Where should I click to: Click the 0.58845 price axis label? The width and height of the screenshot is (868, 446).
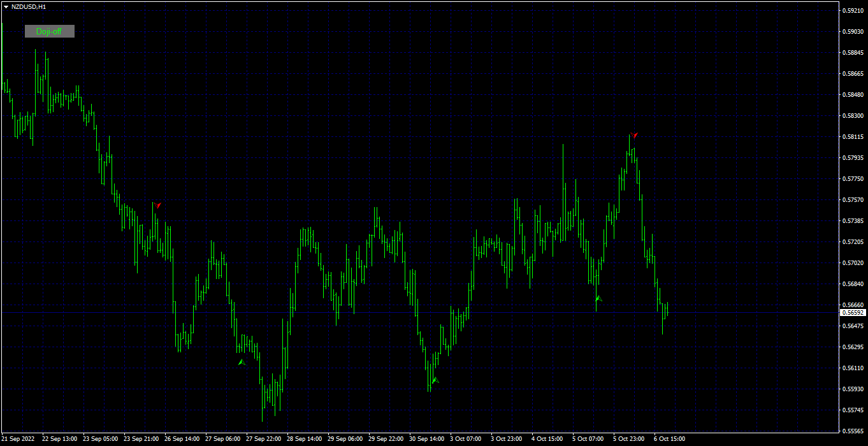pos(854,53)
